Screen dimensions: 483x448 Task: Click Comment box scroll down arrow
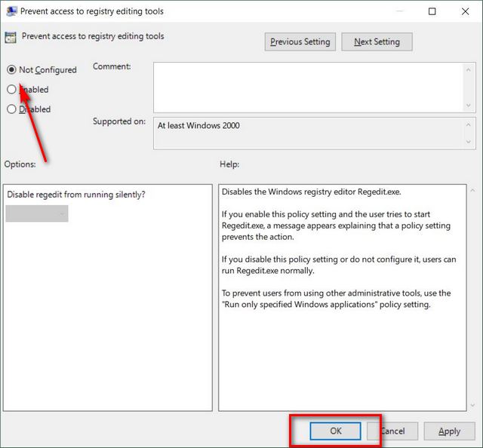pos(469,106)
